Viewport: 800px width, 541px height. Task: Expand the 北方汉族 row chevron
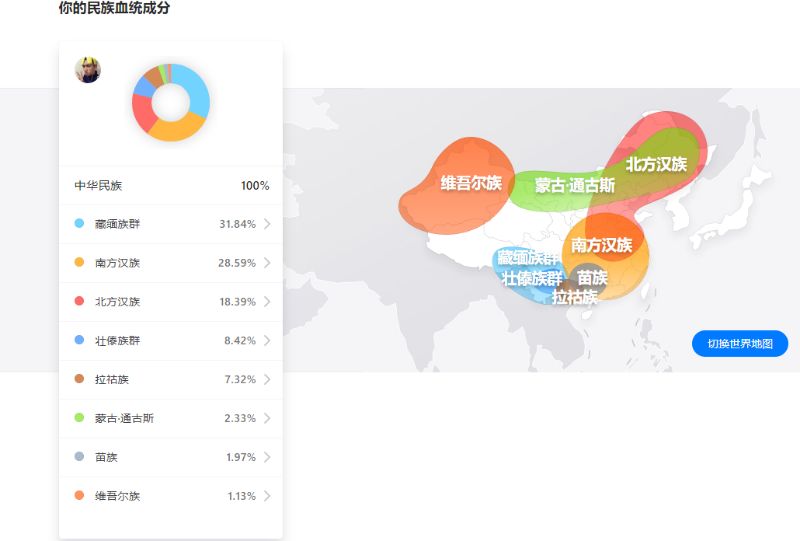[268, 302]
